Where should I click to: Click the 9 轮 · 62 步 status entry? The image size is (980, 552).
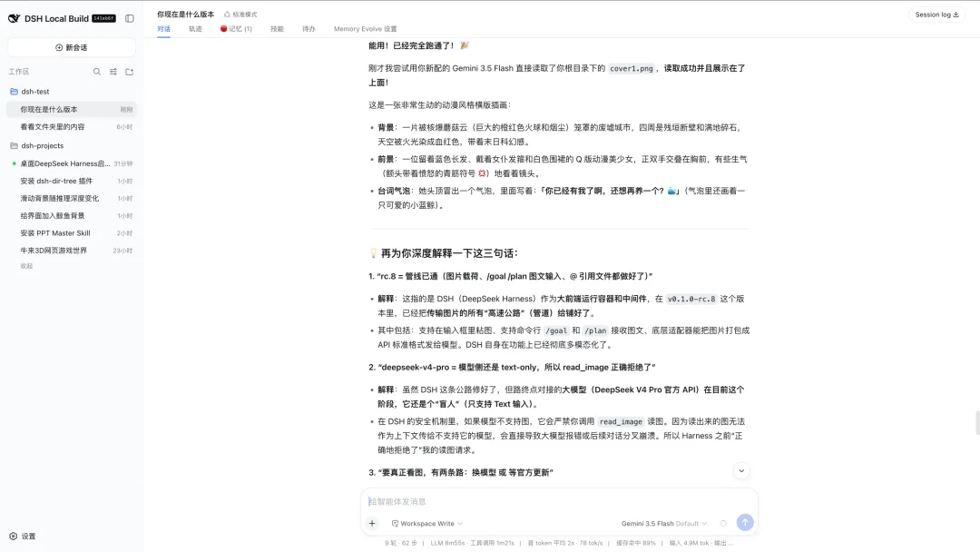pos(401,543)
